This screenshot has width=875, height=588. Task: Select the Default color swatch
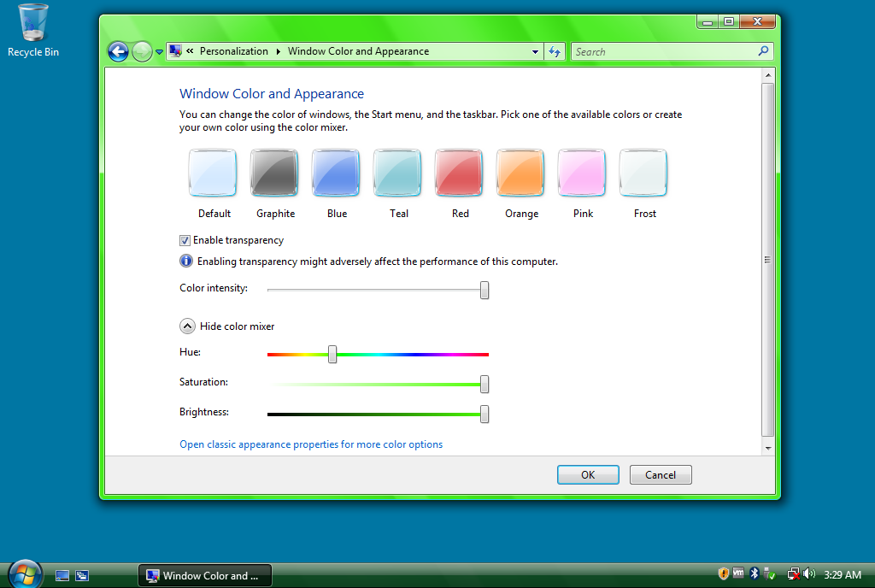coord(213,173)
